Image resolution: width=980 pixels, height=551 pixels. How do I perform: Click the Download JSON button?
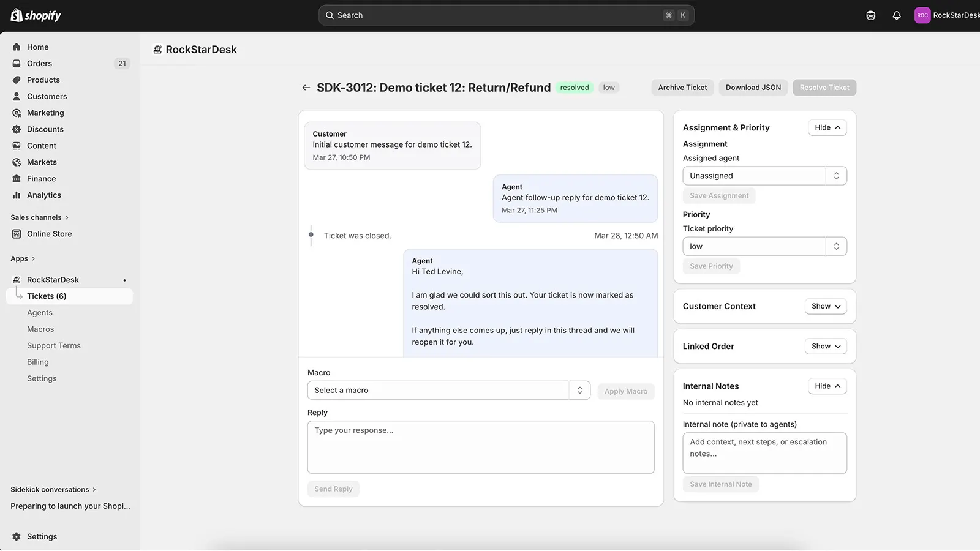click(x=753, y=88)
